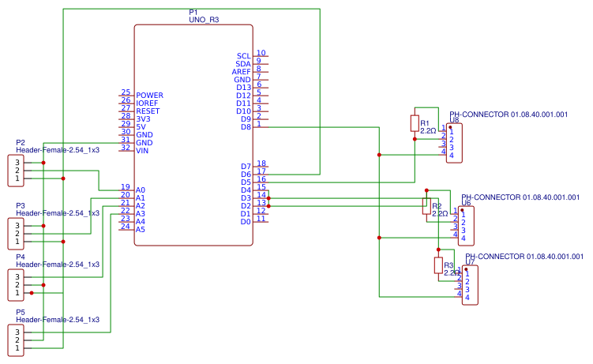Click the D1 pin label

point(246,214)
